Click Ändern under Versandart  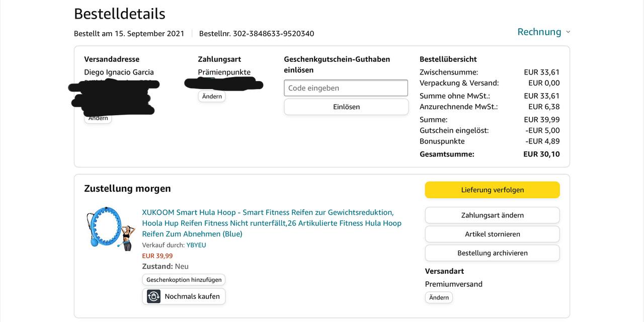click(x=439, y=297)
